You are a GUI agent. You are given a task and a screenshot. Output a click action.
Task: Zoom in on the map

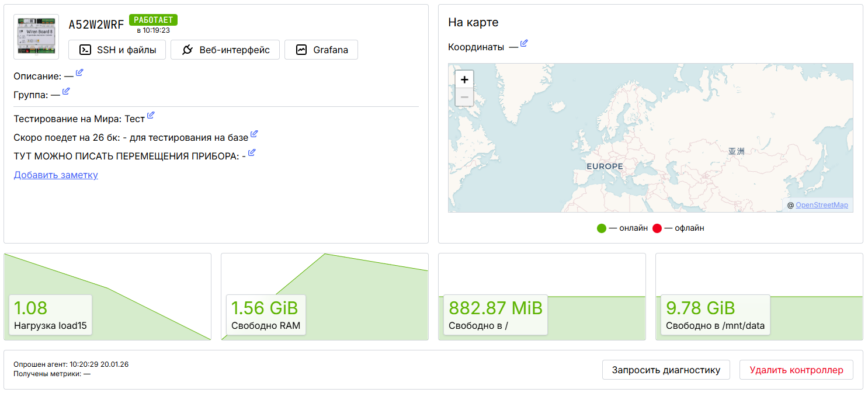(464, 79)
